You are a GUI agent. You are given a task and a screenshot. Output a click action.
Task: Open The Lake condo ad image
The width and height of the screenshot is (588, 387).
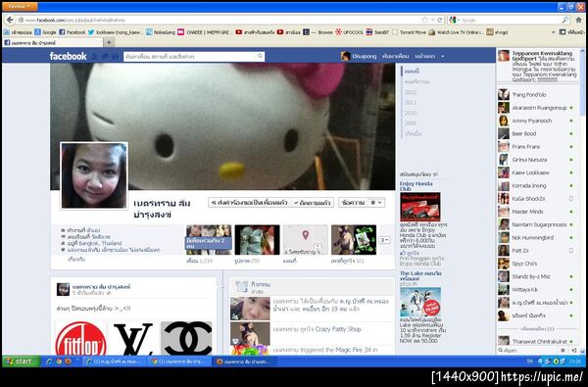pos(420,302)
